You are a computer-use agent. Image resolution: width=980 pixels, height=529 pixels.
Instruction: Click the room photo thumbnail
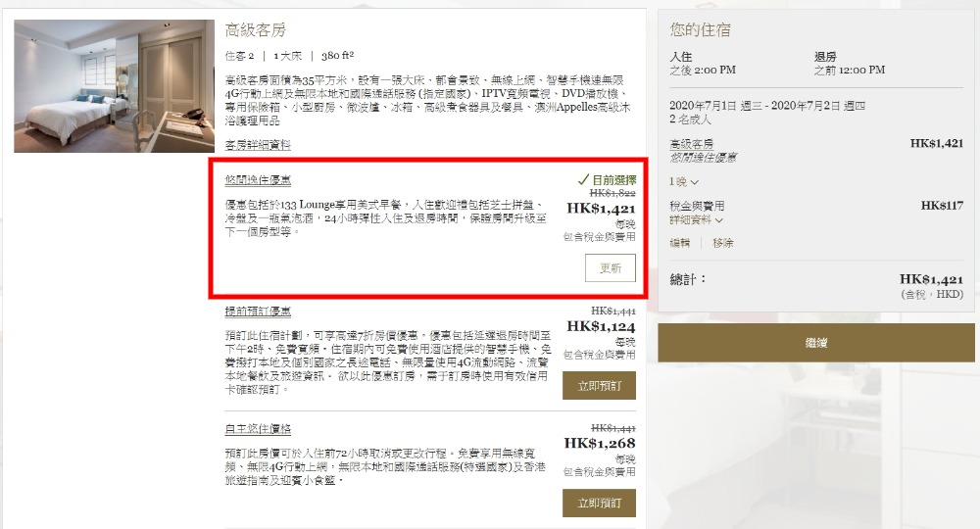coord(114,86)
